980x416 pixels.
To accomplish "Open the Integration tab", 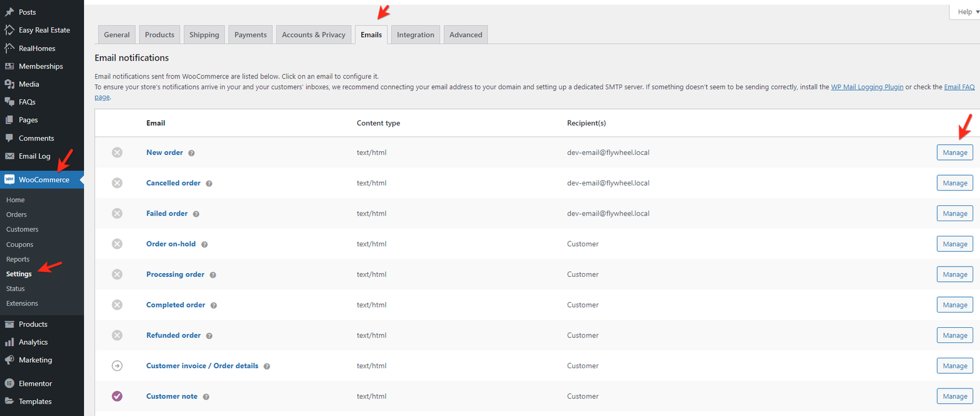I will (x=415, y=35).
